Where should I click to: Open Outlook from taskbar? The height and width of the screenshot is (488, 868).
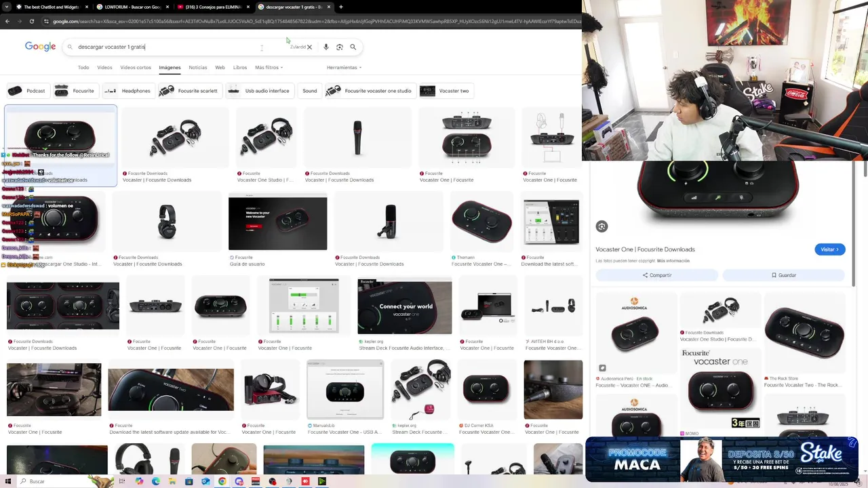[x=205, y=481]
